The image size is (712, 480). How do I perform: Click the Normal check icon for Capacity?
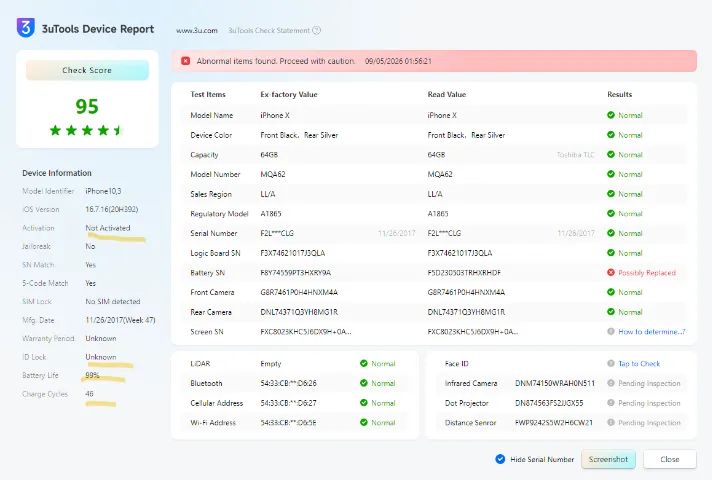click(x=611, y=154)
